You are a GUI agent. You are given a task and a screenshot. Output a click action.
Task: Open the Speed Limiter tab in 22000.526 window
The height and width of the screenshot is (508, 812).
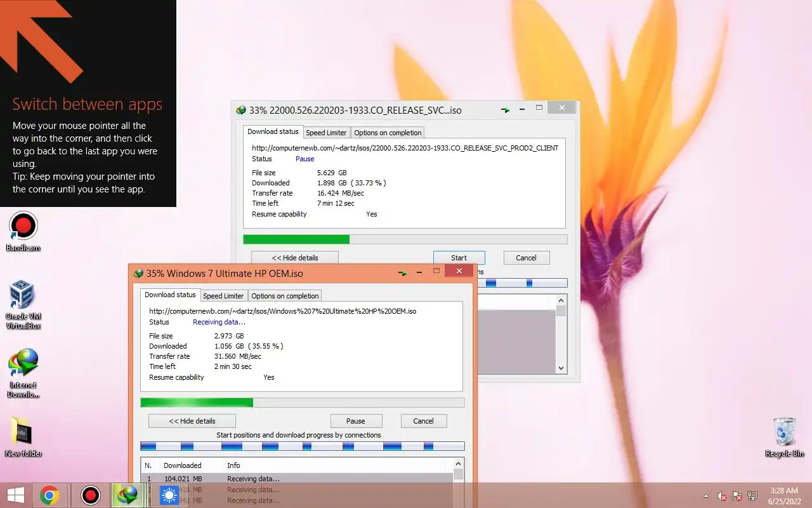tap(326, 133)
